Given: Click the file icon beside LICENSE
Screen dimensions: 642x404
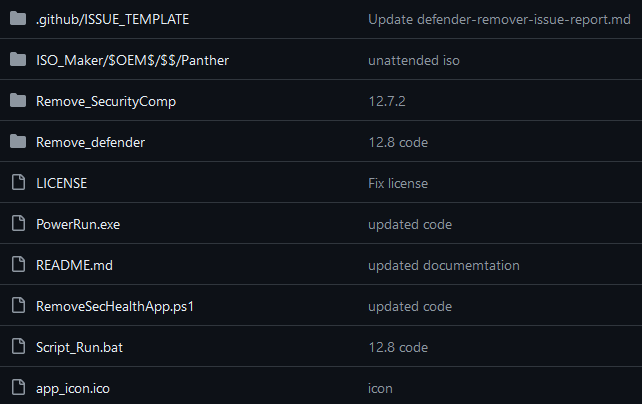Looking at the screenshot, I should [18, 183].
